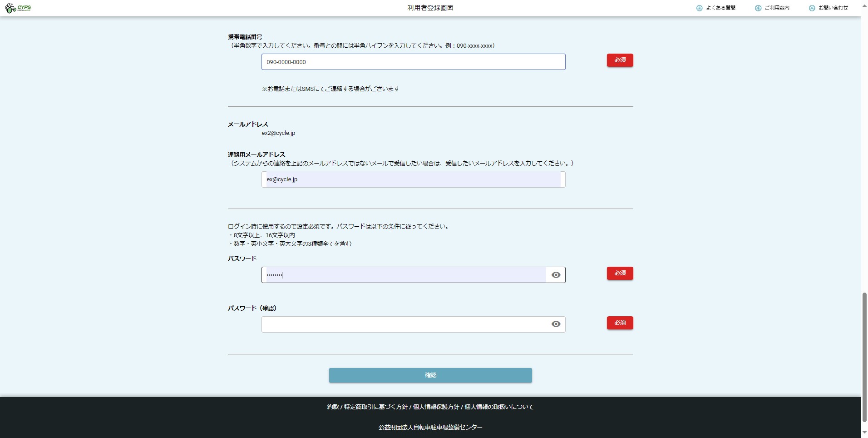Click the お問い合わせ header icon
Viewport: 868px width, 438px height.
coord(812,8)
